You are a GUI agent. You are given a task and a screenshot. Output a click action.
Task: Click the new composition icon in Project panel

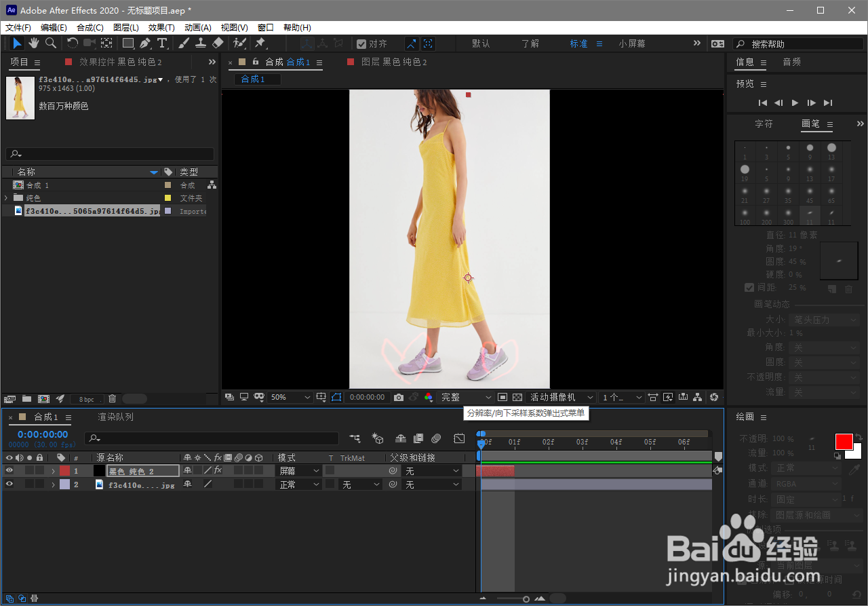(43, 399)
